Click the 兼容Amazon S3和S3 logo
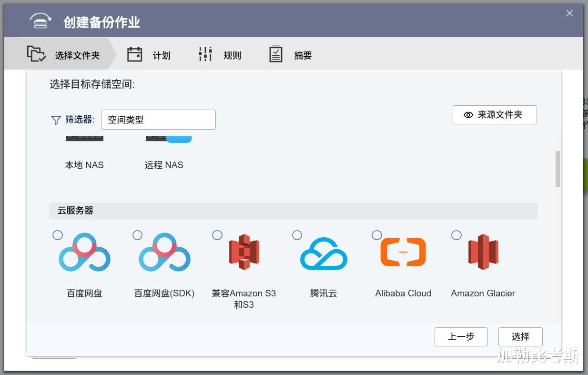 click(x=244, y=252)
